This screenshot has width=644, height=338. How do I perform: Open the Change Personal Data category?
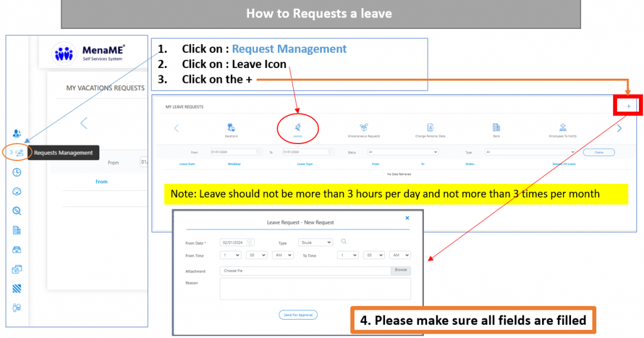pyautogui.click(x=430, y=128)
